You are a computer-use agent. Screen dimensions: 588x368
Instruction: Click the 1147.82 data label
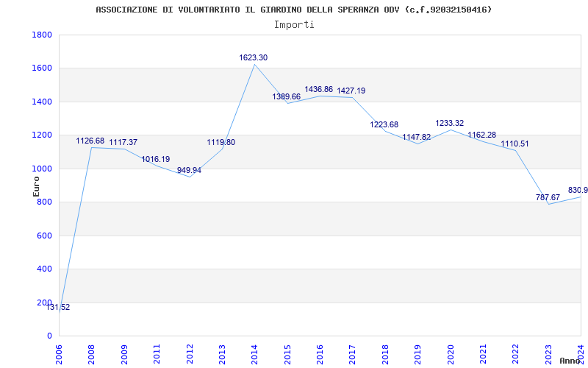pyautogui.click(x=417, y=137)
